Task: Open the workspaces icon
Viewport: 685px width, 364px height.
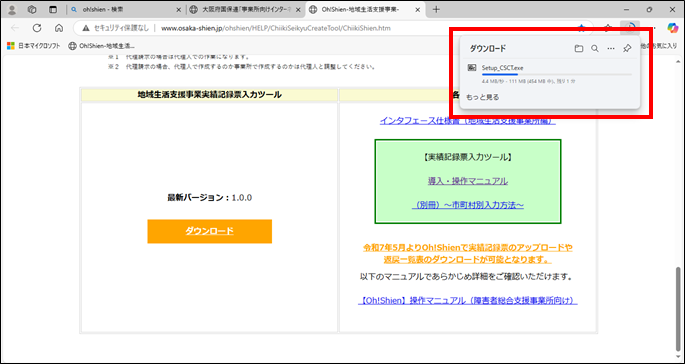Action: 32,10
